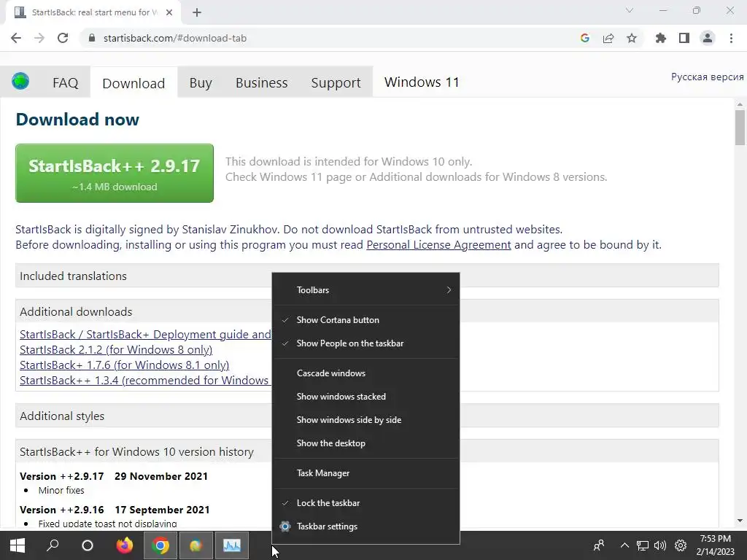Open the StartIsBack++ 1.3.4 link
This screenshot has height=560, width=747.
click(x=145, y=380)
